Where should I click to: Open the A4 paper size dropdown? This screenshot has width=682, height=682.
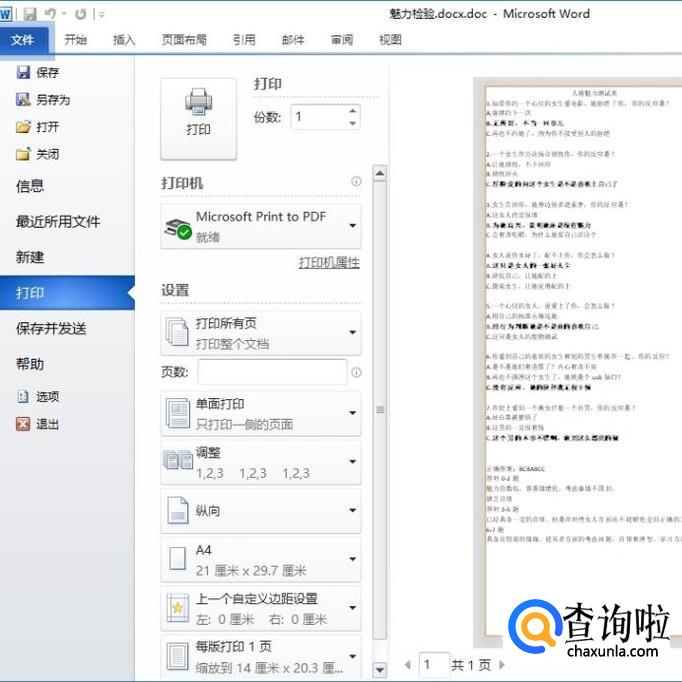point(261,560)
